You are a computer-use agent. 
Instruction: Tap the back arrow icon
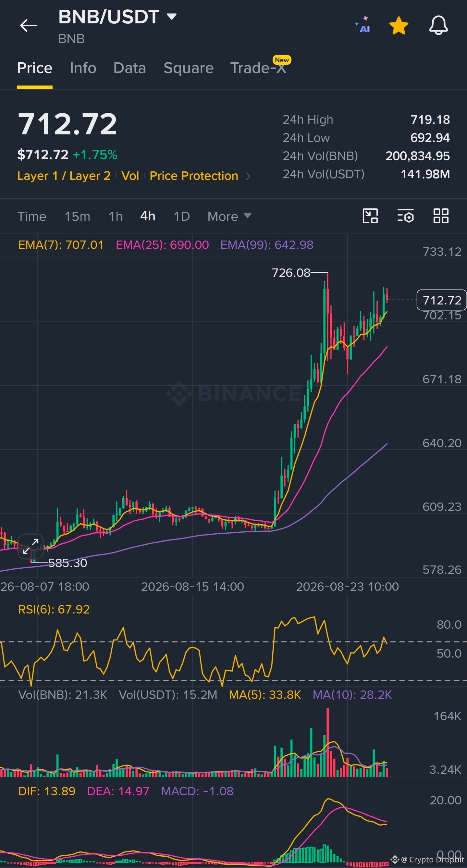[28, 26]
